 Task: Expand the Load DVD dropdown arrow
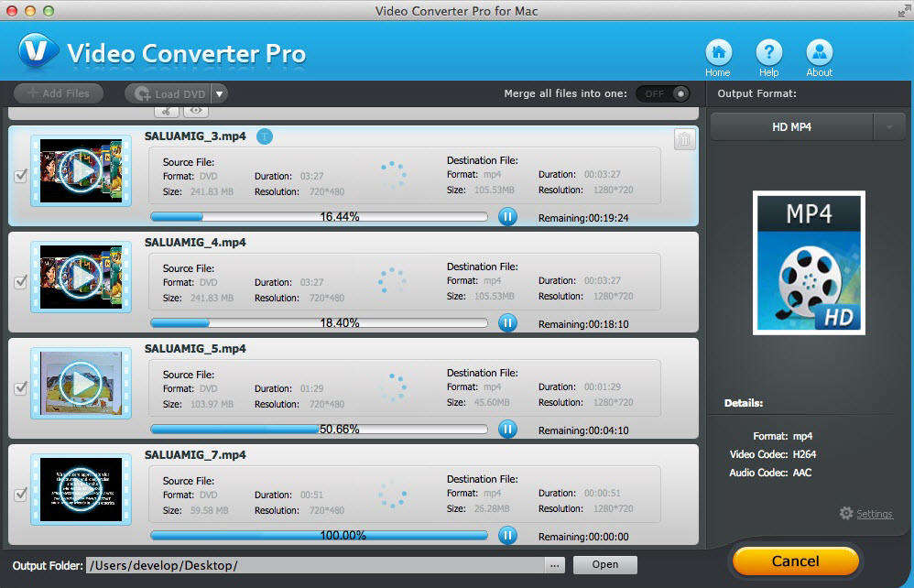[x=219, y=93]
